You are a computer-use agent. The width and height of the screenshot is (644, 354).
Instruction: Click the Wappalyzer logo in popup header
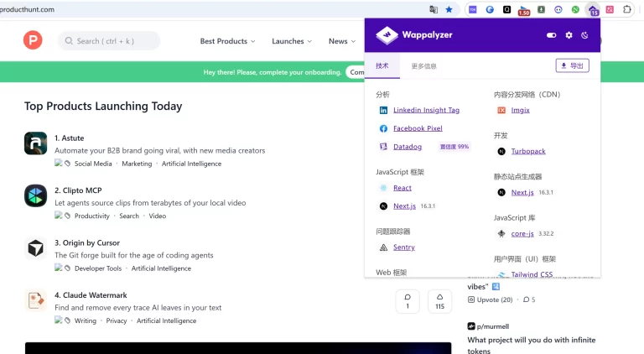[414, 35]
